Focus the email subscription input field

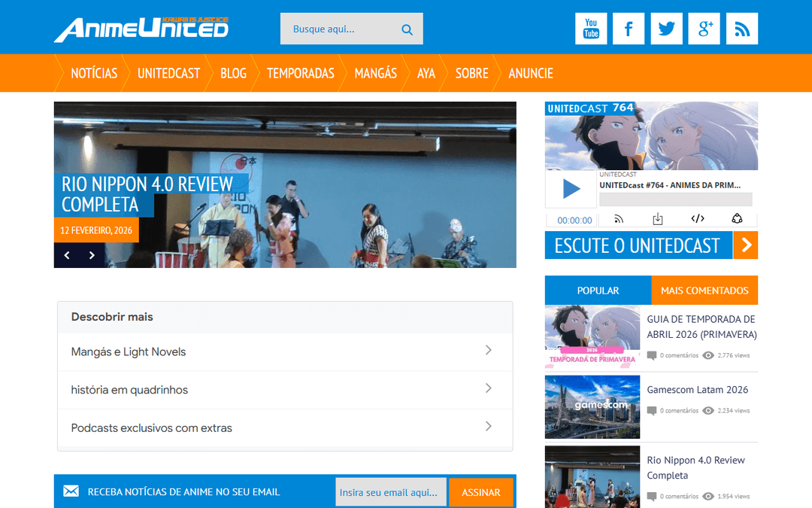point(391,492)
